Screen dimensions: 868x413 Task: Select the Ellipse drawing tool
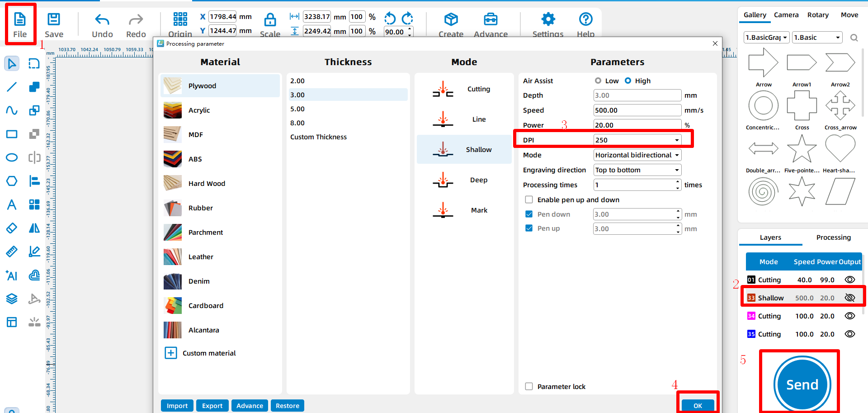click(11, 157)
